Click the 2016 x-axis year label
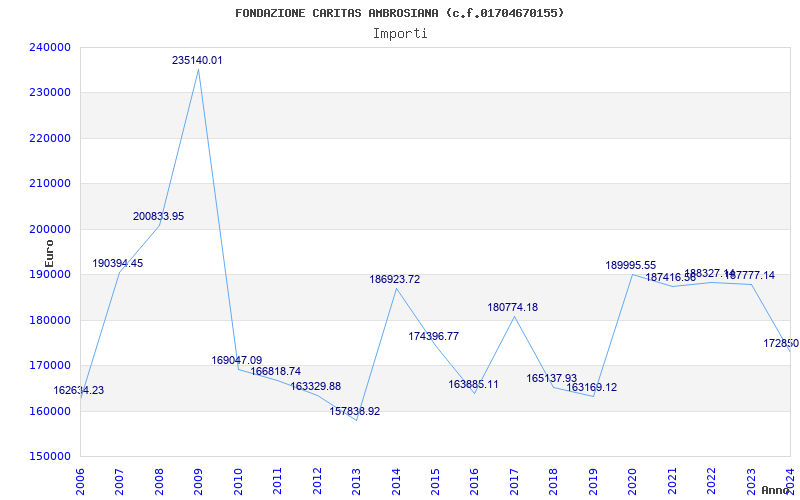This screenshot has width=800, height=500. coord(474,481)
